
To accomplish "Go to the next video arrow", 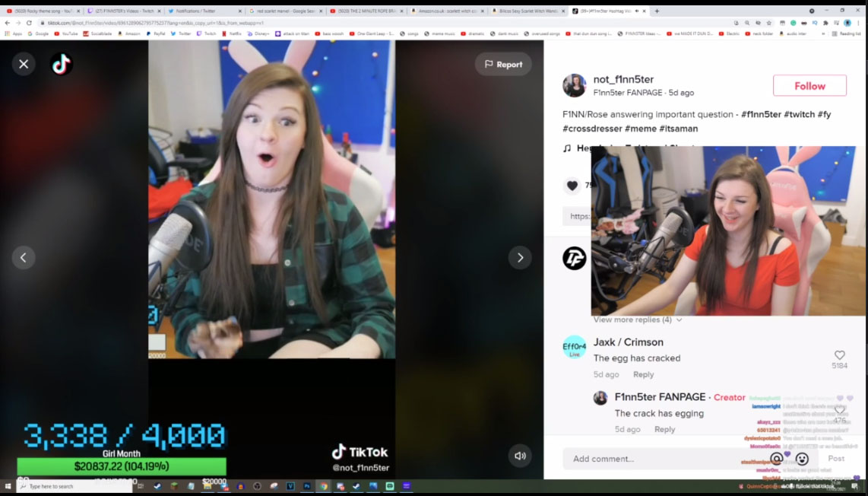I will tap(520, 257).
